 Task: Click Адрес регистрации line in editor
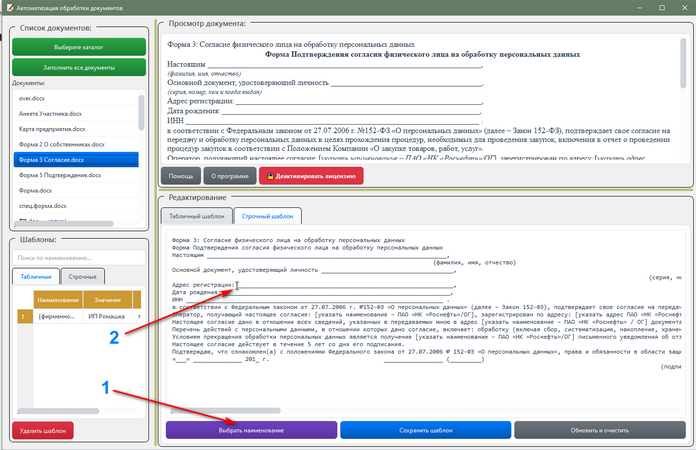pyautogui.click(x=314, y=285)
